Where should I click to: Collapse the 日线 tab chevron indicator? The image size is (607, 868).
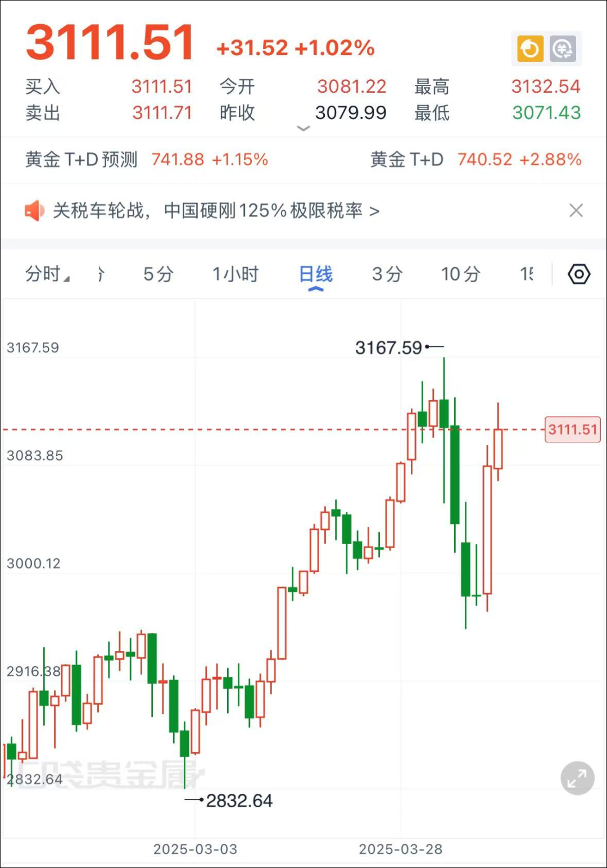[316, 289]
